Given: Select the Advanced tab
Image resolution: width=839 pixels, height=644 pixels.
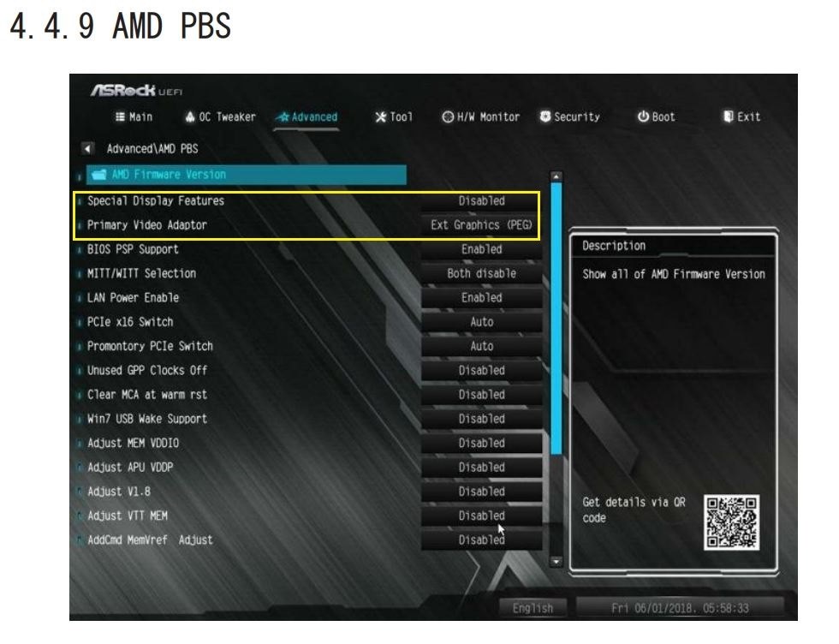Looking at the screenshot, I should (306, 116).
